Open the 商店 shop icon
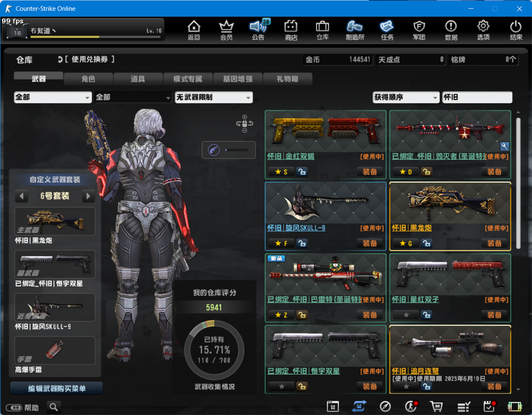The image size is (532, 415). pyautogui.click(x=291, y=30)
